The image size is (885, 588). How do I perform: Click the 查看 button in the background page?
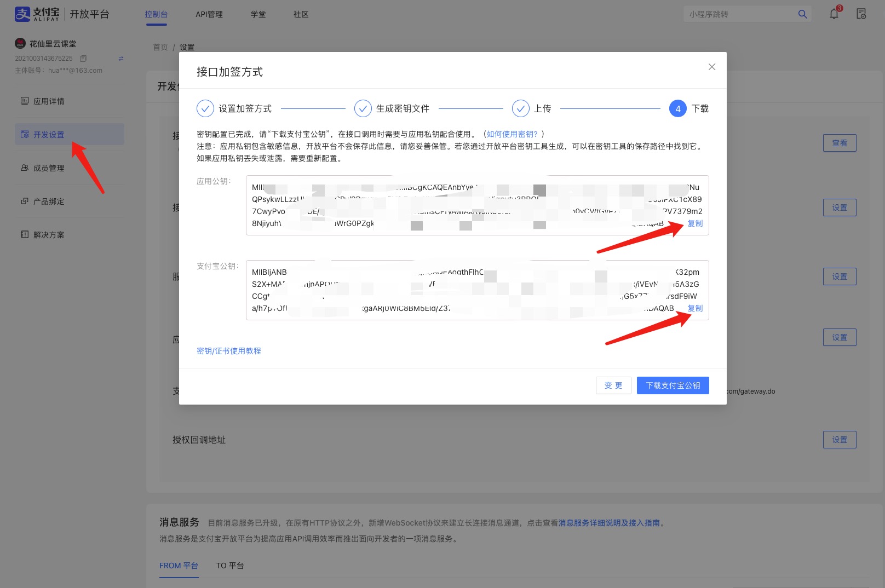[840, 143]
